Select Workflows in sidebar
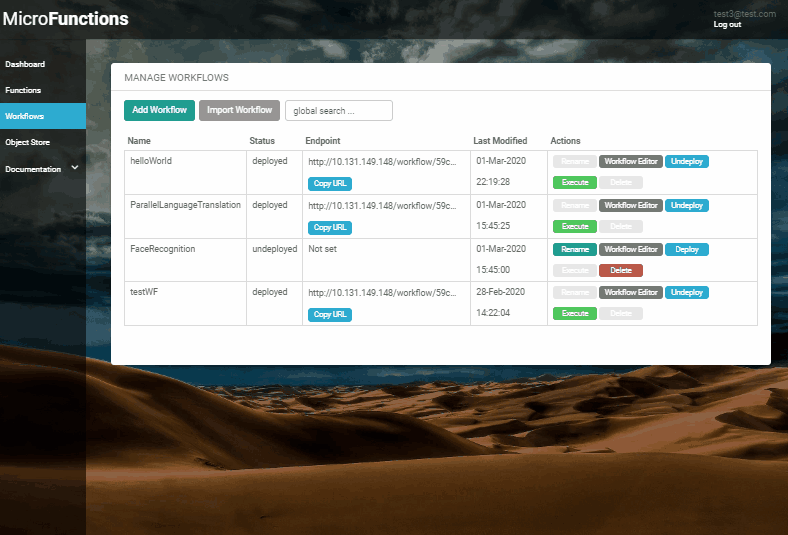 coord(43,116)
